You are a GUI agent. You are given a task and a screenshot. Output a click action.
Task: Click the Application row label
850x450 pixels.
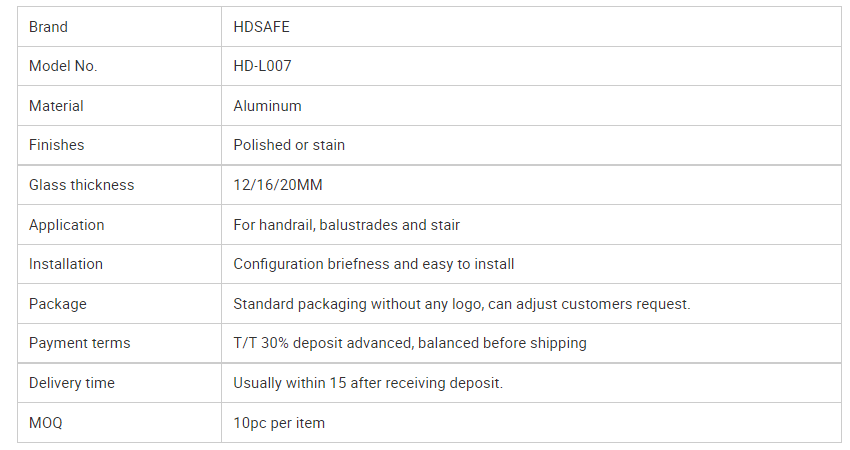(x=66, y=225)
